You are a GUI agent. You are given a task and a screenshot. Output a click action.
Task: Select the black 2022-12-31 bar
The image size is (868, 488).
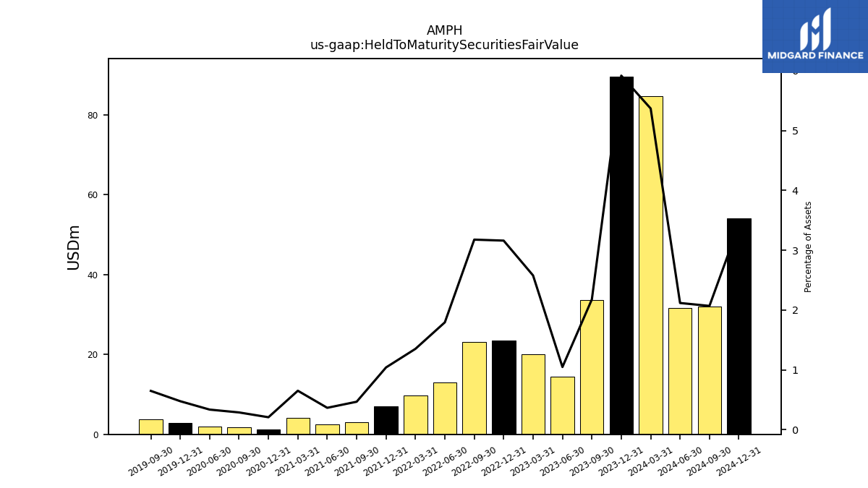[x=503, y=388]
